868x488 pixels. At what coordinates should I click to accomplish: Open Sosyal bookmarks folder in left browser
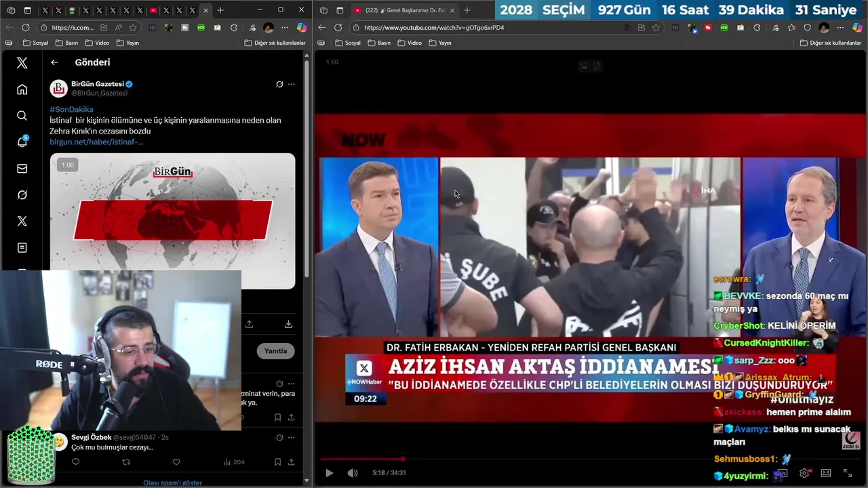[35, 43]
